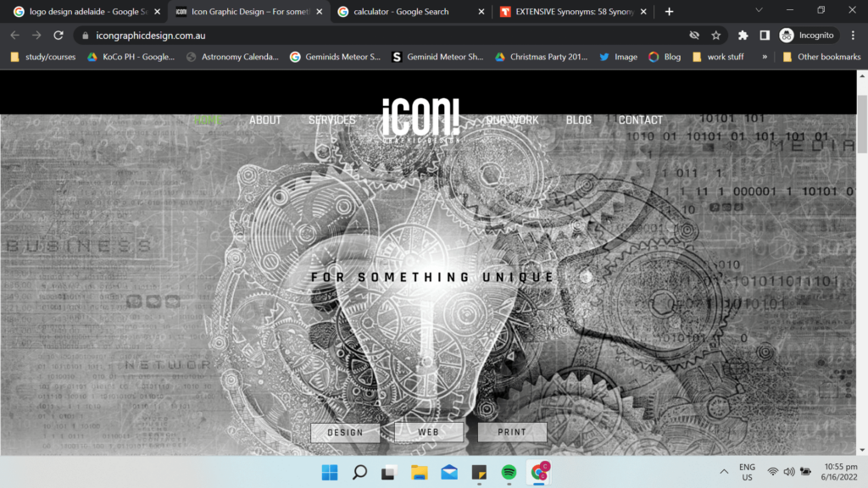This screenshot has width=868, height=488.
Task: Click HOME in site navigation
Action: 208,120
